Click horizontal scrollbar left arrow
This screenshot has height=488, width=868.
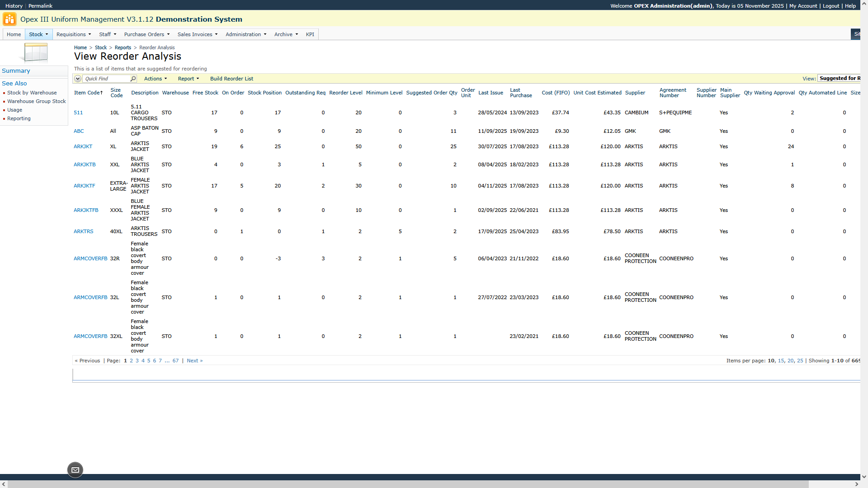pos(4,484)
